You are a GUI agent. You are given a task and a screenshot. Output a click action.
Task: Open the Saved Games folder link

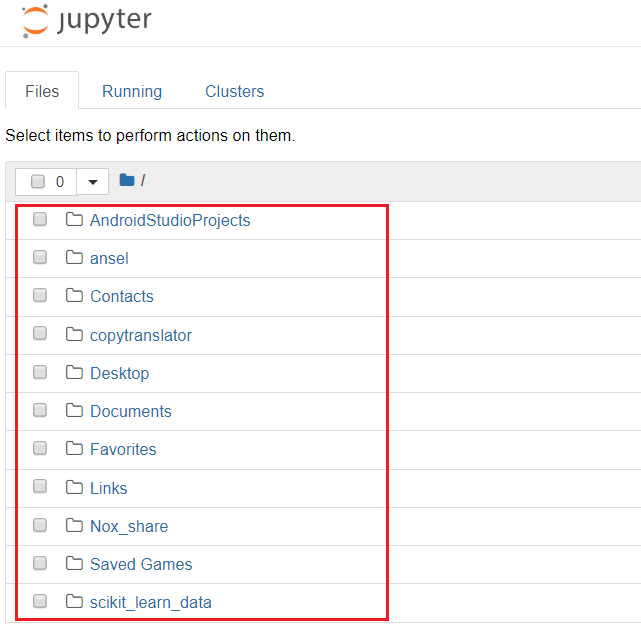(141, 564)
